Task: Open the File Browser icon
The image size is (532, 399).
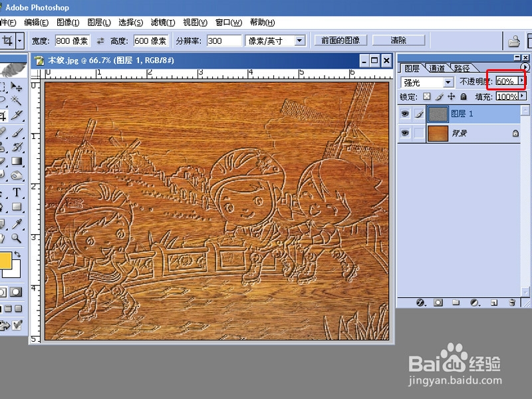Action: click(514, 41)
